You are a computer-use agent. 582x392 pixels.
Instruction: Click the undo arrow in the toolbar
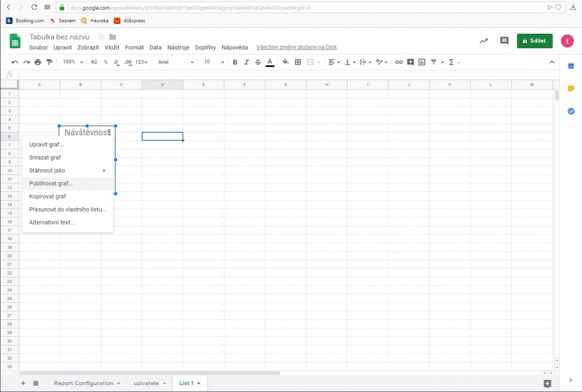click(x=15, y=62)
